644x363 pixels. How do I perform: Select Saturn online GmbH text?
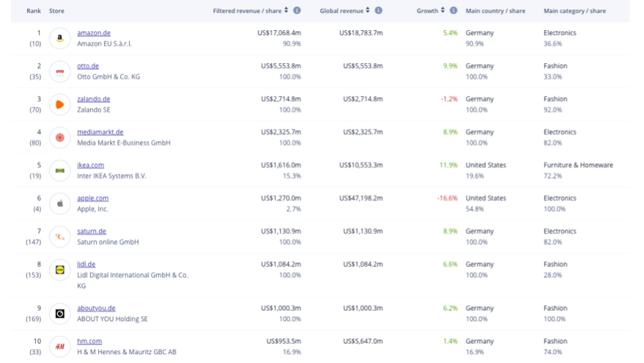coord(108,242)
